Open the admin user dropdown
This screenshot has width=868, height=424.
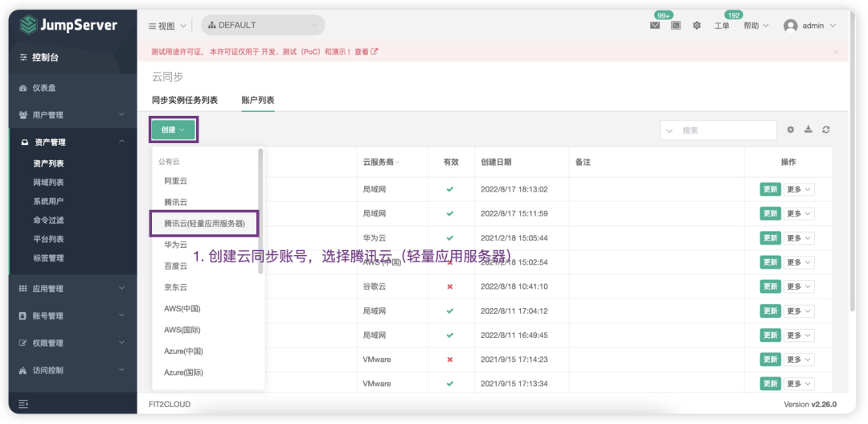point(819,26)
